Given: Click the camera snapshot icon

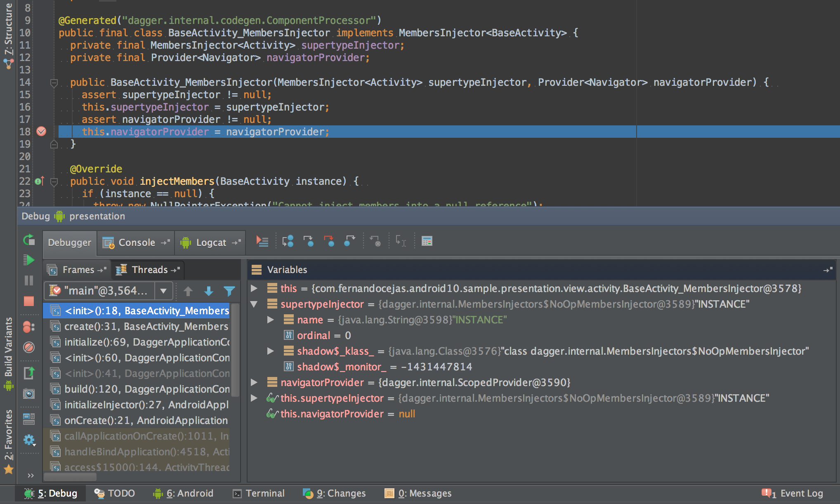Looking at the screenshot, I should [29, 393].
